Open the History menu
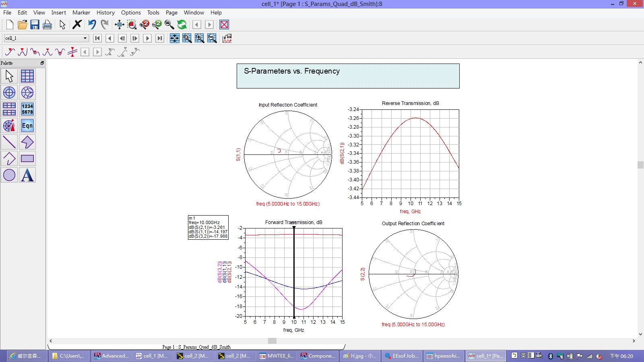The height and width of the screenshot is (362, 644). coord(105,12)
